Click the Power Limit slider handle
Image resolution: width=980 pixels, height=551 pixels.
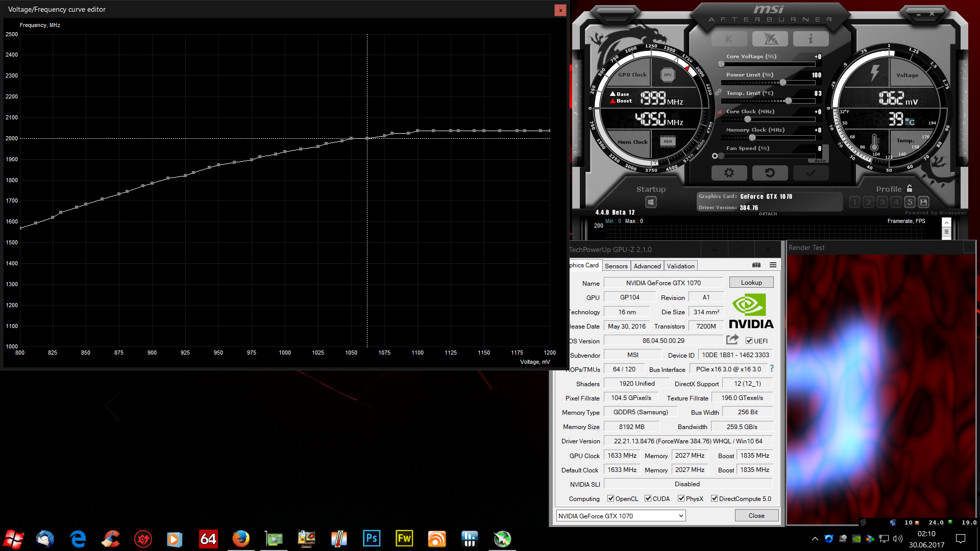(x=782, y=83)
